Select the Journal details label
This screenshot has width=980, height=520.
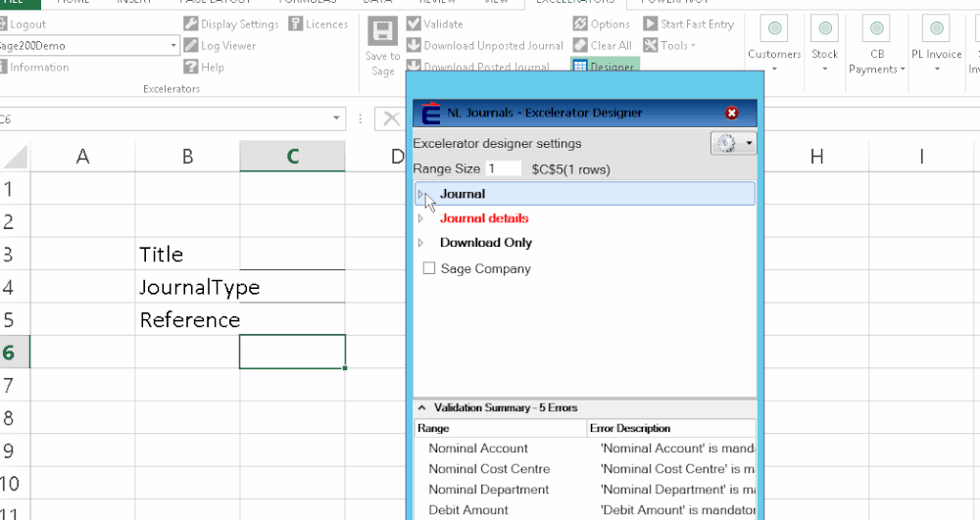coord(484,218)
